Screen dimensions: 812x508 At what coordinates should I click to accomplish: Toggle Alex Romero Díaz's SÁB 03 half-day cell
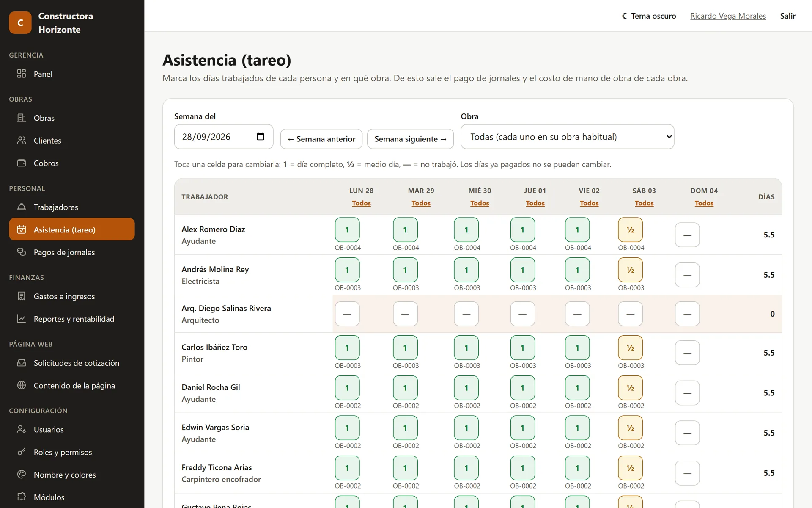[x=630, y=230]
